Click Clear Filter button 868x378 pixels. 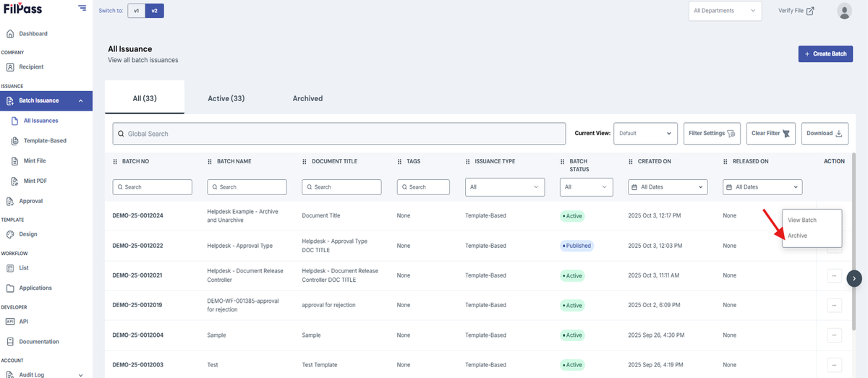click(771, 134)
